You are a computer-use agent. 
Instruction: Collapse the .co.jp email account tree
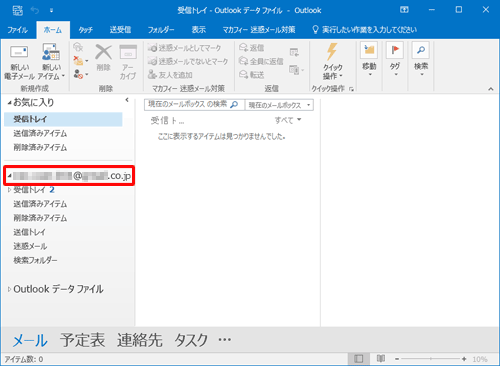tap(10, 176)
